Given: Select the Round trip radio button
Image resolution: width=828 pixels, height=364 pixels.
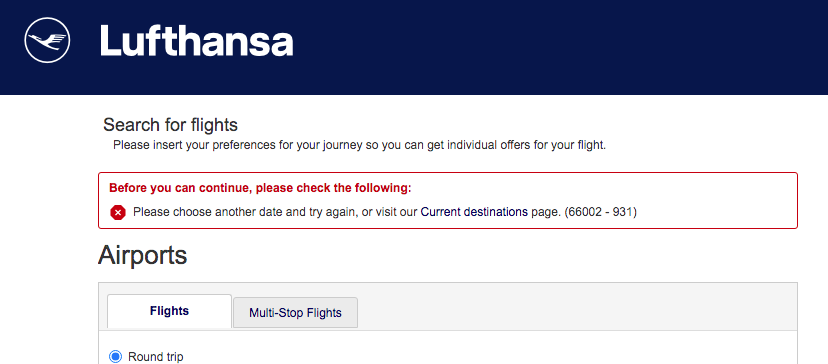Looking at the screenshot, I should pos(115,357).
